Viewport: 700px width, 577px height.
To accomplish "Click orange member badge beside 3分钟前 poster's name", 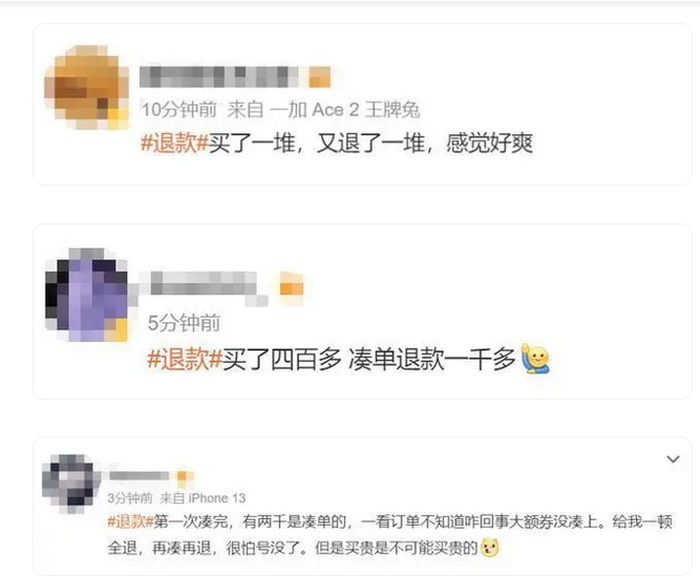I will coord(182,477).
